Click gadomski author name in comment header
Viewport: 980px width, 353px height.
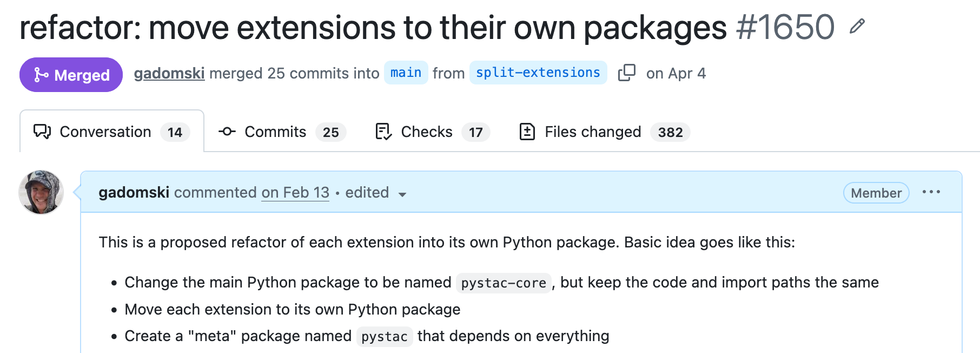134,193
